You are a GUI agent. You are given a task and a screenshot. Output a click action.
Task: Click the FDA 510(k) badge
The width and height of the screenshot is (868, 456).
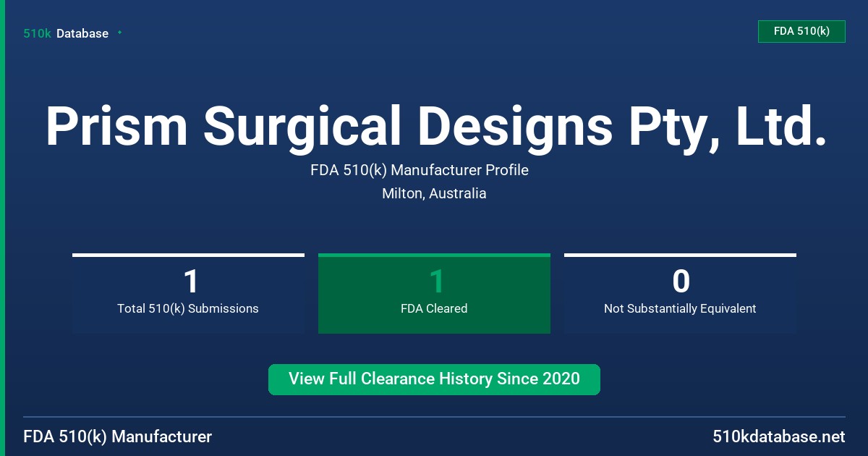(x=801, y=31)
